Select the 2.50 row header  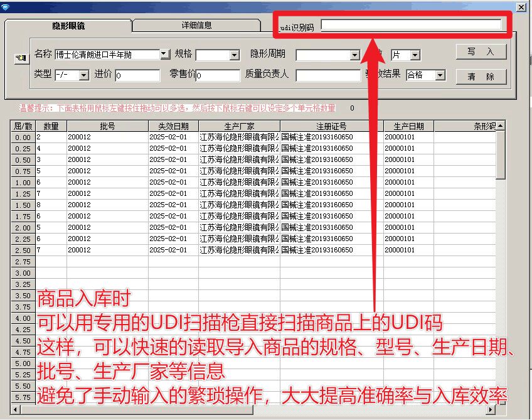[23, 250]
